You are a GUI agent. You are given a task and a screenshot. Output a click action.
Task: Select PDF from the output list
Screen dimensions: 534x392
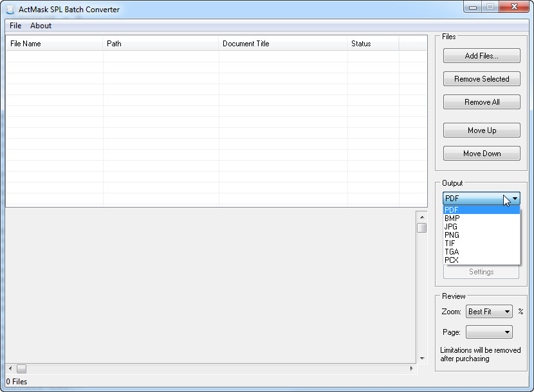[x=481, y=210]
